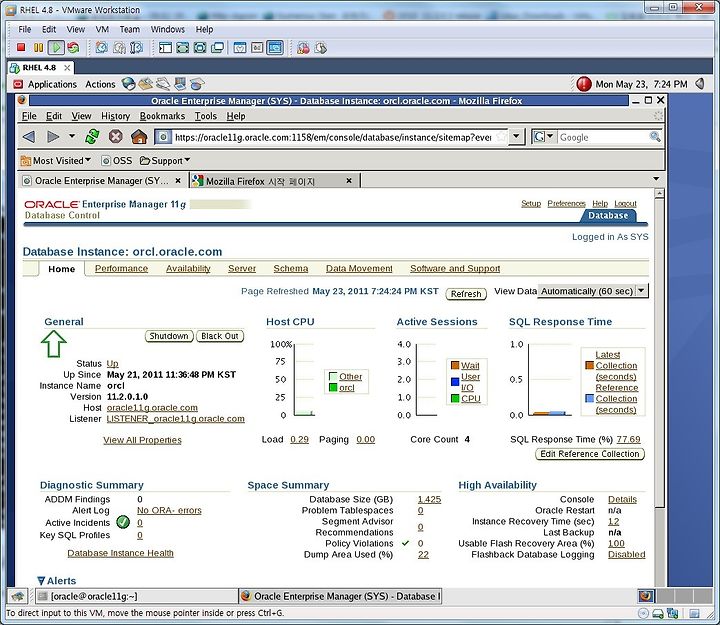Switch to the oracle@oracle11g terminal taskbar item

(x=137, y=596)
